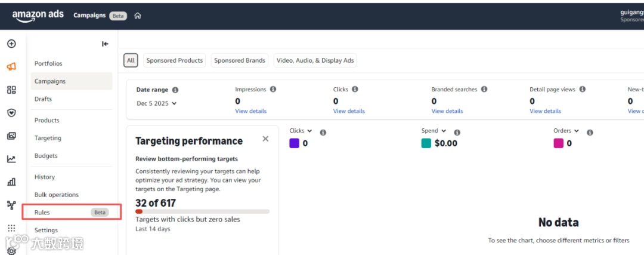
Task: View details under Branded searches
Action: [x=447, y=111]
